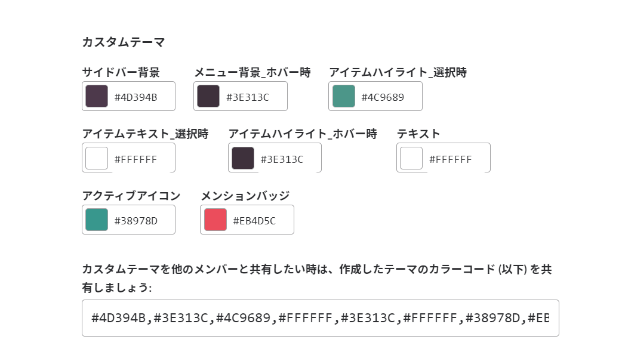
Task: Click the アクティブアイコン label text
Action: point(131,195)
